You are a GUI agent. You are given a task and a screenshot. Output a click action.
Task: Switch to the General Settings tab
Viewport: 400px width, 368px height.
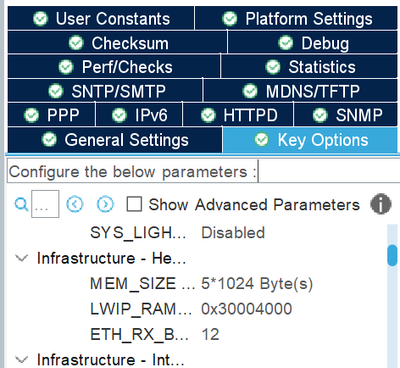pyautogui.click(x=115, y=140)
